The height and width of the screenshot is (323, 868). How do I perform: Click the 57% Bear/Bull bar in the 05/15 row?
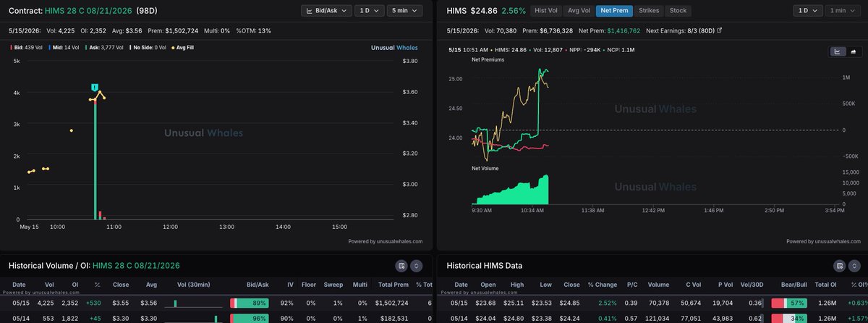(791, 302)
